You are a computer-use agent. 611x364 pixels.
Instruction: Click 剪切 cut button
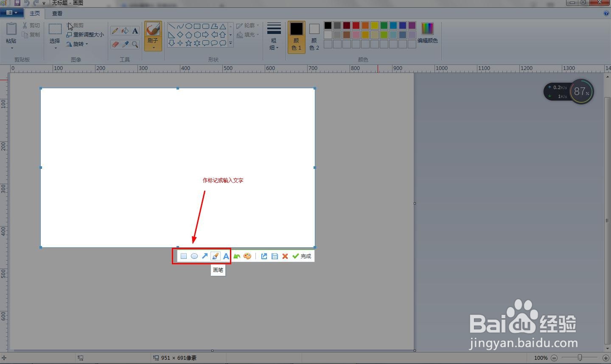point(31,25)
